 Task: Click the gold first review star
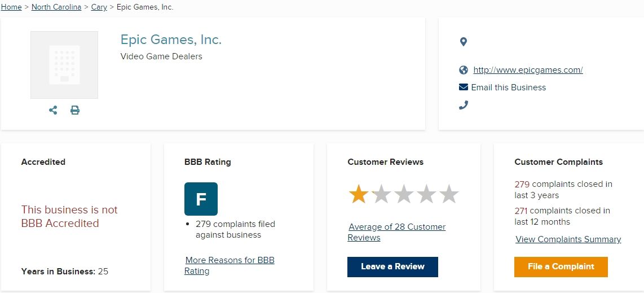359,195
